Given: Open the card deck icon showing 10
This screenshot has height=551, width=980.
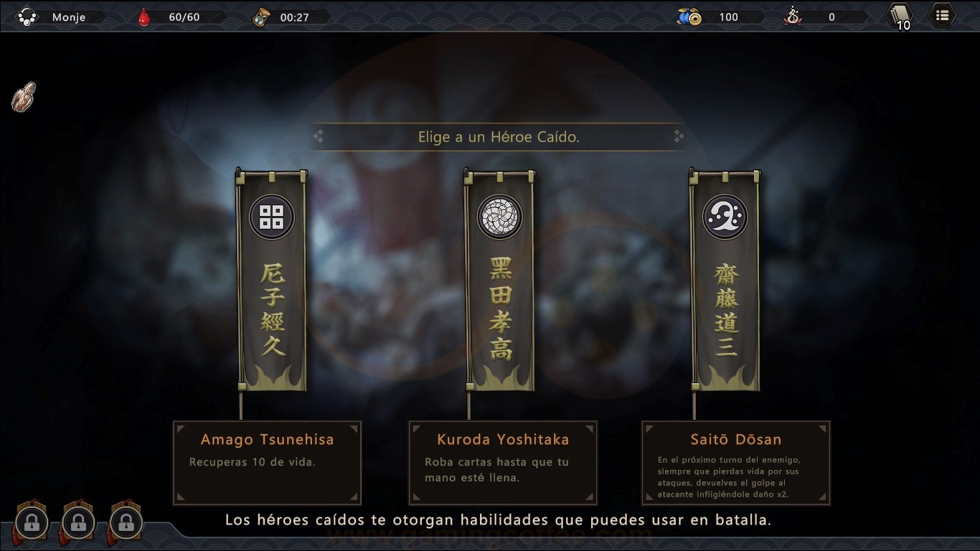Looking at the screenshot, I should (900, 16).
